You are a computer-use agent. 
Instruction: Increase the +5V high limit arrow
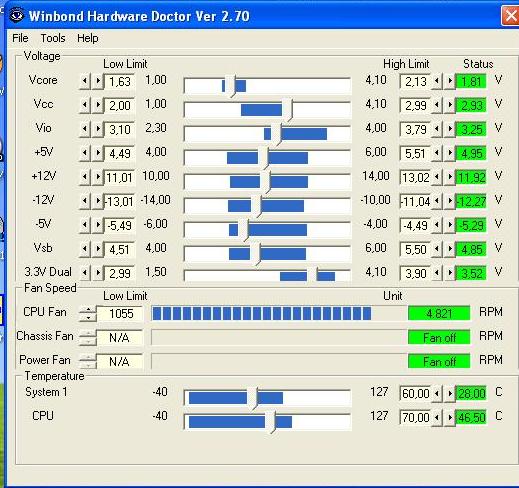click(450, 153)
